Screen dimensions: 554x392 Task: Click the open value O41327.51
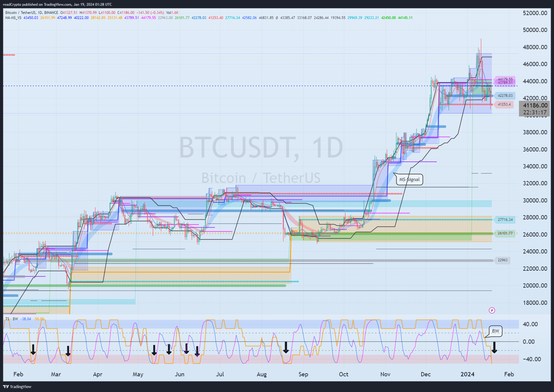tap(69, 13)
